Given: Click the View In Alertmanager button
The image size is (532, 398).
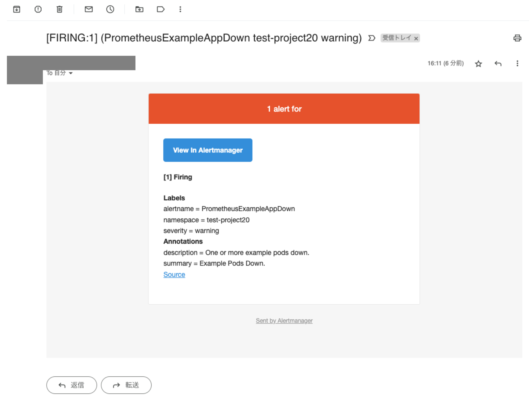Looking at the screenshot, I should pos(208,150).
